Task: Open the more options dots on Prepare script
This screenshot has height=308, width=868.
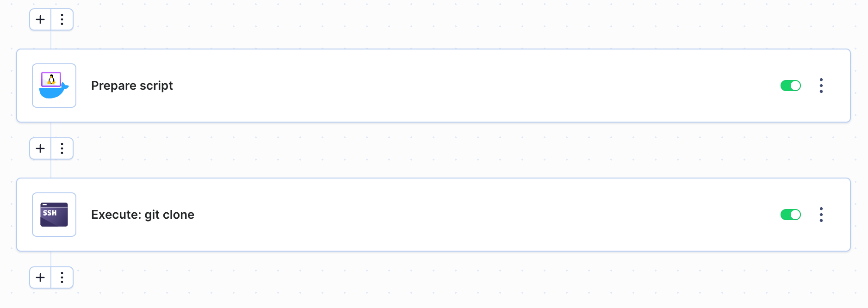Action: click(x=821, y=86)
